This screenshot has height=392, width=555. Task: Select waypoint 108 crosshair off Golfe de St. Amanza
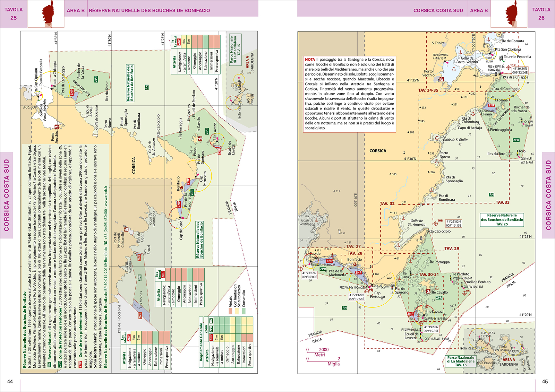click(435, 223)
